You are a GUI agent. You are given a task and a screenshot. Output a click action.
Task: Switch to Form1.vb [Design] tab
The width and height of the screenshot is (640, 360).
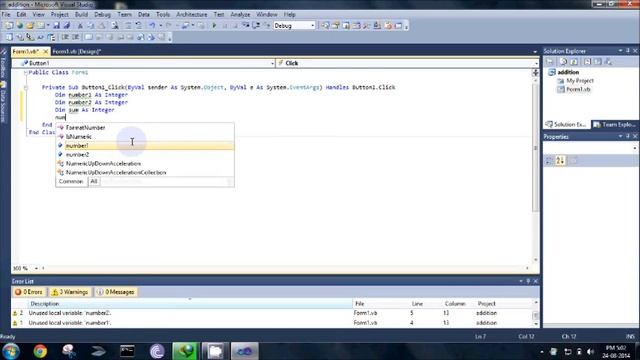(x=76, y=51)
